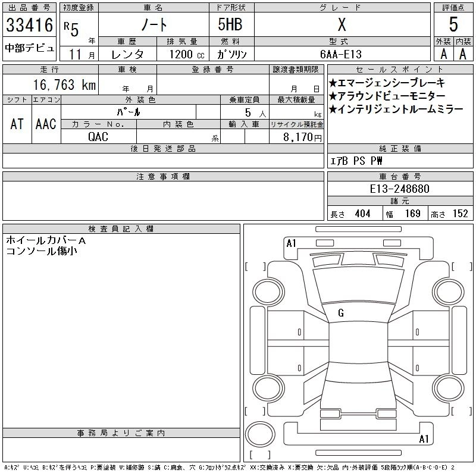Click the exterior color パール

click(129, 112)
